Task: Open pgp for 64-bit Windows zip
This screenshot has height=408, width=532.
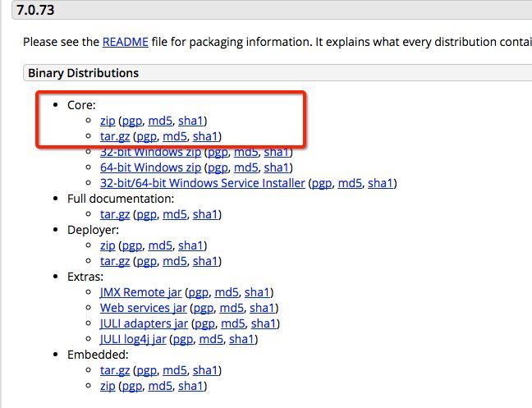Action: click(218, 167)
